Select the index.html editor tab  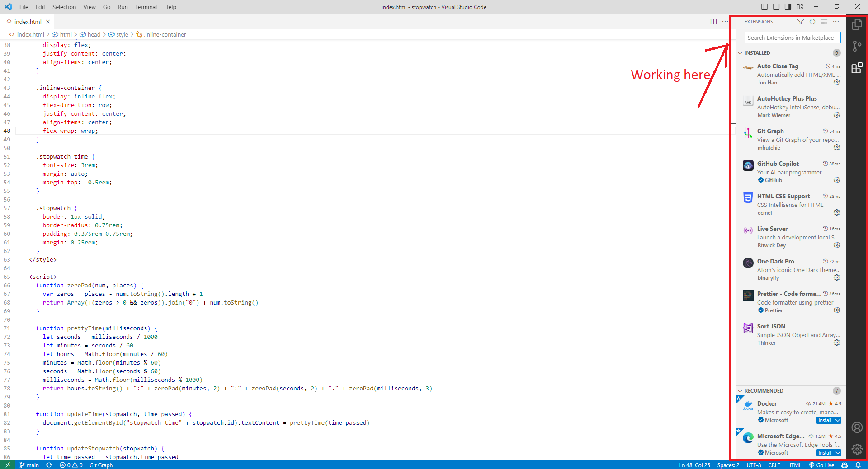tap(27, 21)
